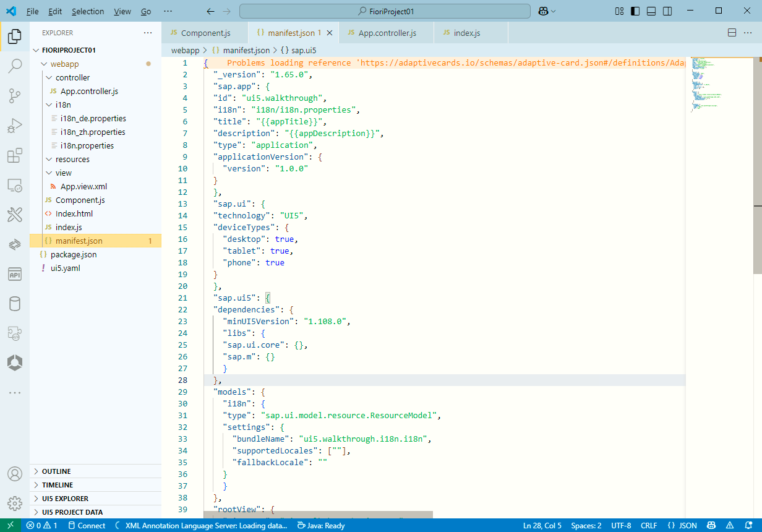
Task: Toggle primary side bar visibility
Action: pyautogui.click(x=635, y=11)
